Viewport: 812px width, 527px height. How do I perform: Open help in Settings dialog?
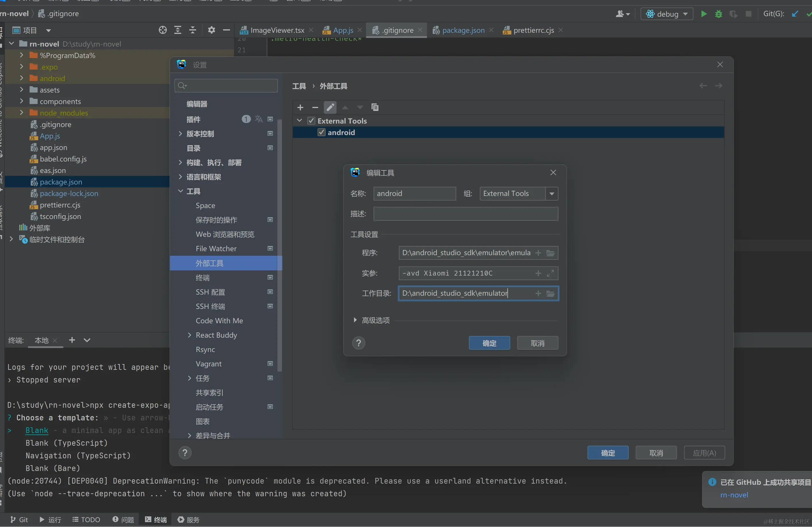pos(185,453)
